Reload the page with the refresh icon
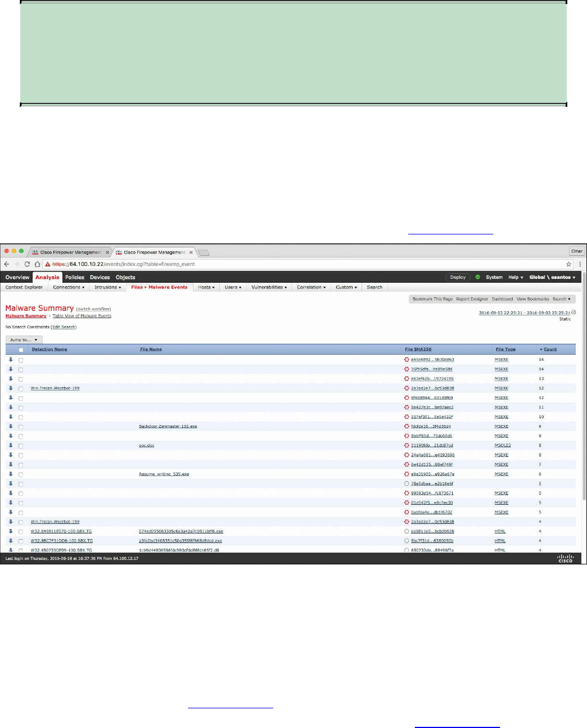This screenshot has height=728, width=587. click(26, 264)
